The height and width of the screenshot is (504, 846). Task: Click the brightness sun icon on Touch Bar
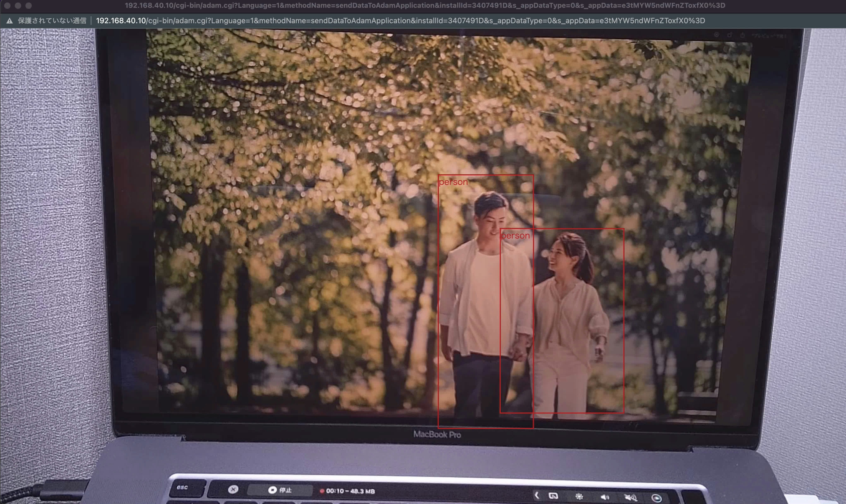579,497
